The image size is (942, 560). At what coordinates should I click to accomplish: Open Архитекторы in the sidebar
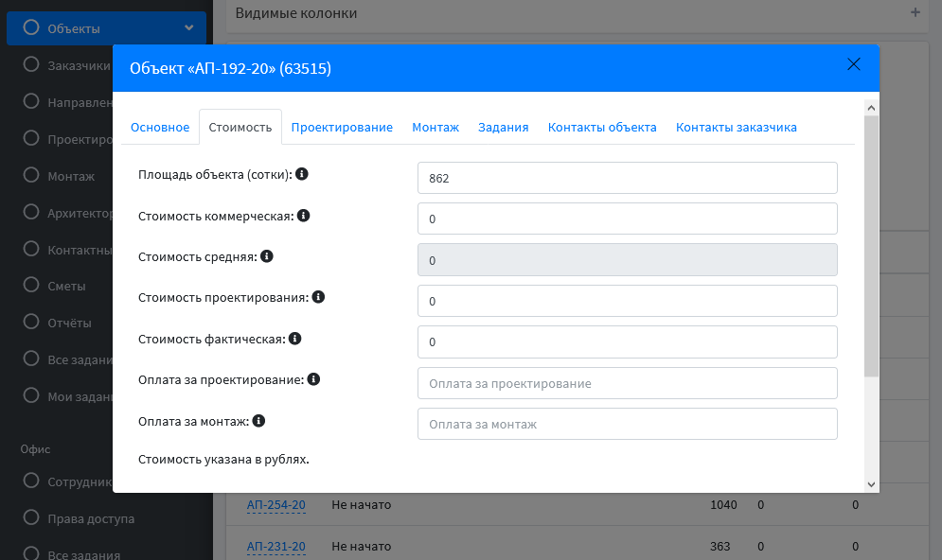click(80, 213)
